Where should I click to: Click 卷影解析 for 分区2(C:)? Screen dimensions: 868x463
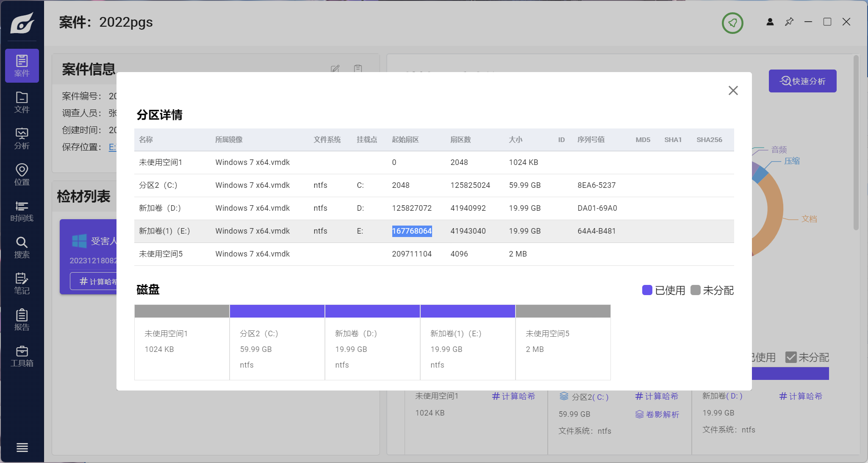(657, 414)
